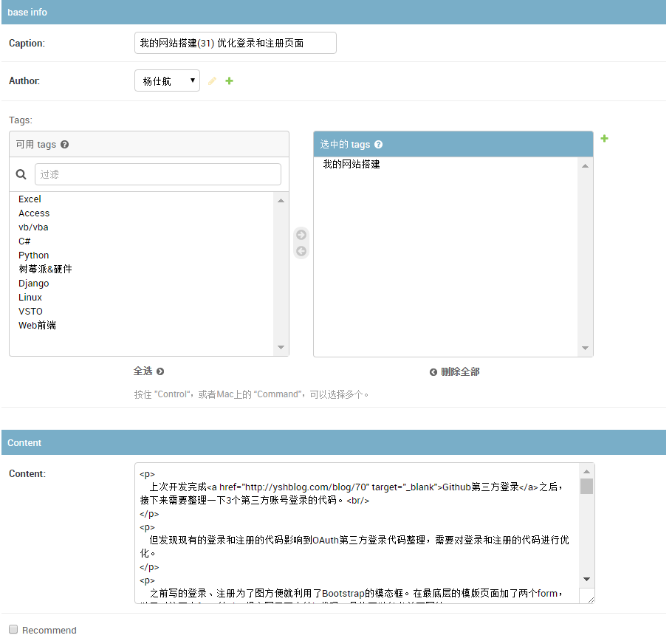Click the Author label
Screen dimensions: 672x638
pos(24,81)
